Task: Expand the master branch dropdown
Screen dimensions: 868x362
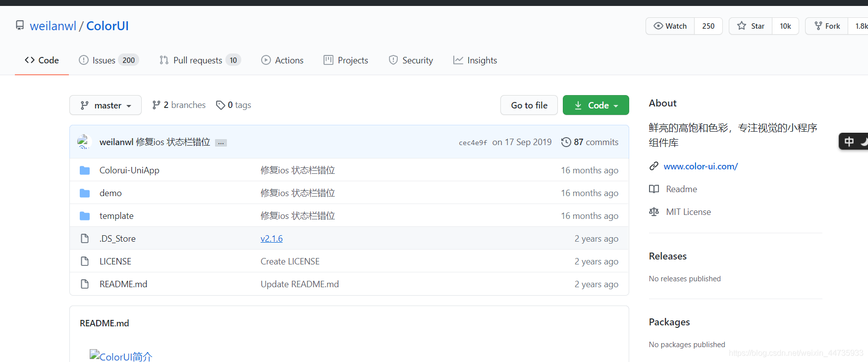Action: click(x=106, y=105)
